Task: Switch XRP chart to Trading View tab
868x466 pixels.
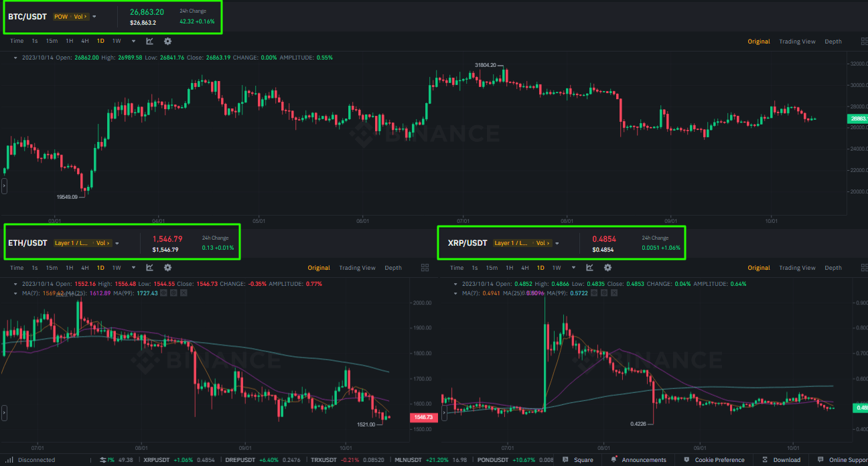Action: pyautogui.click(x=797, y=268)
